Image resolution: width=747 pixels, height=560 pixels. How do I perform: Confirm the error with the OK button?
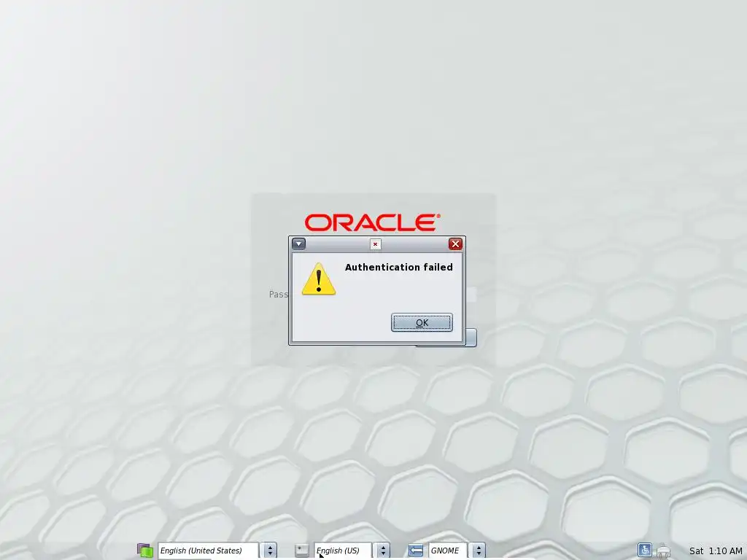coord(422,322)
